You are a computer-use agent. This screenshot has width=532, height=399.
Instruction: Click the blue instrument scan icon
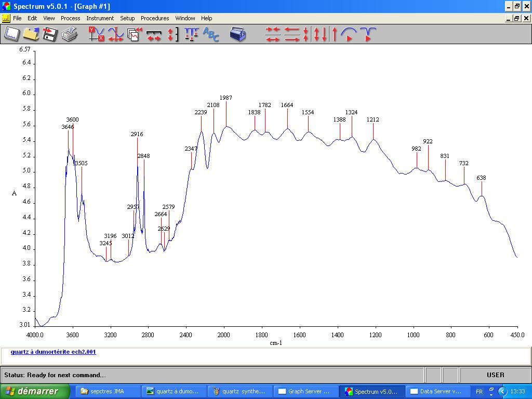238,34
